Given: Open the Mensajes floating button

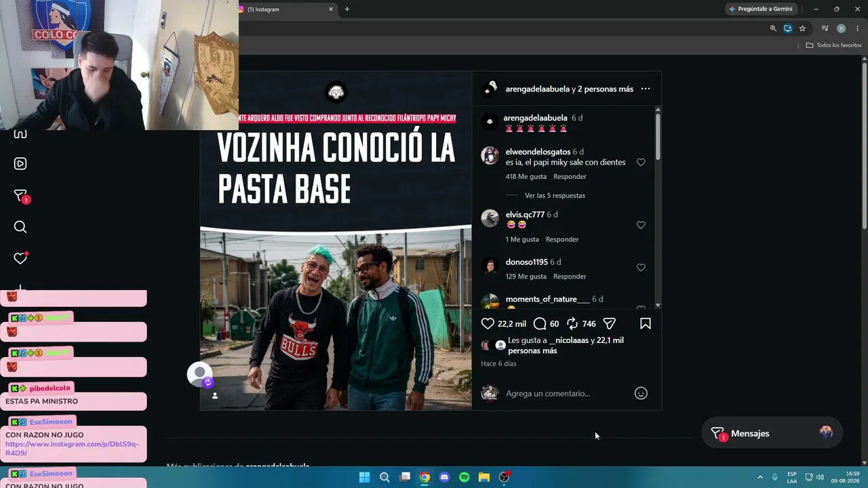Looking at the screenshot, I should pos(772,433).
